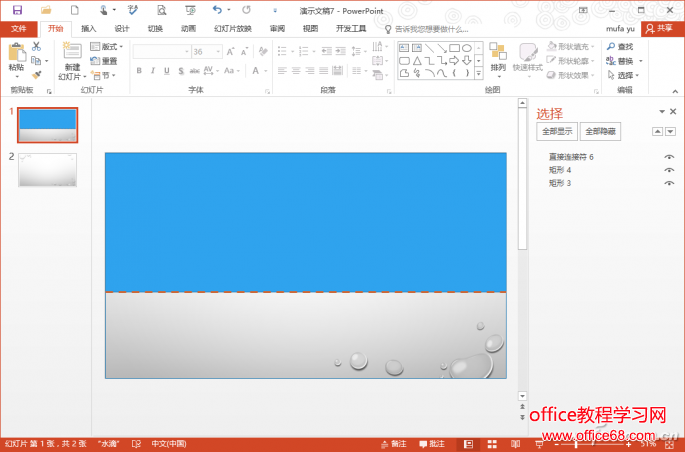Hide the 直接连接符 6 object via eye icon
This screenshot has height=452, width=685.
(669, 157)
